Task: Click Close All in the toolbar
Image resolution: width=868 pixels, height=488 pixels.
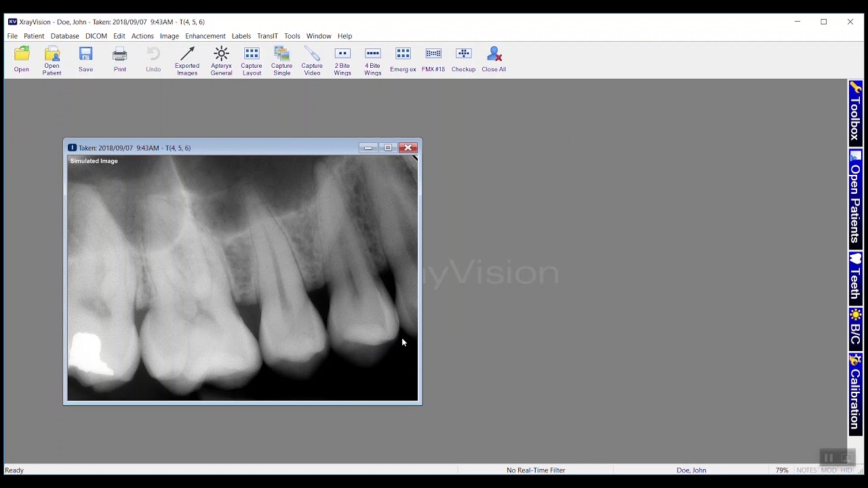Action: [494, 60]
